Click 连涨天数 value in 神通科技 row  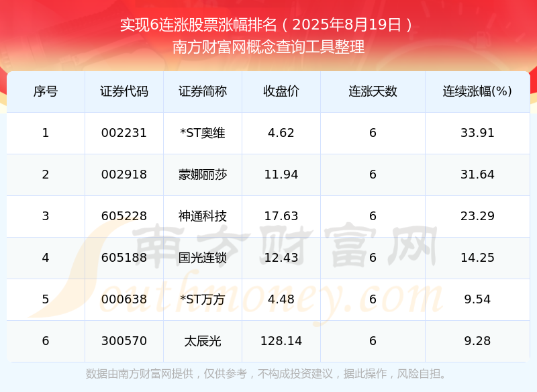(x=373, y=216)
